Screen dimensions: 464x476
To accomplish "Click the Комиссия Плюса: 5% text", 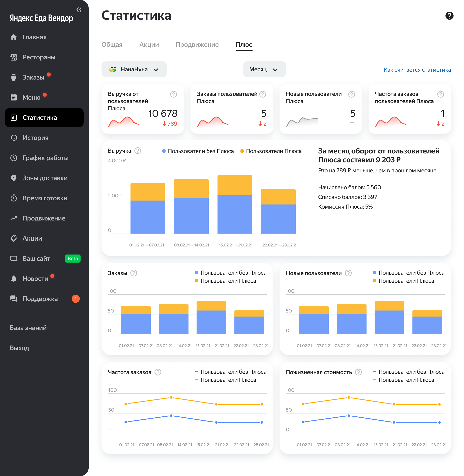I will coord(345,207).
